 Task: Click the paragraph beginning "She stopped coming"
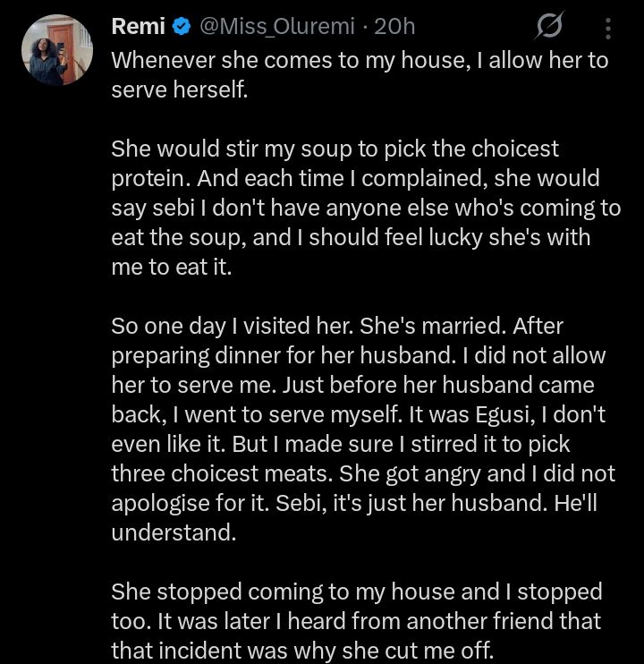358,620
